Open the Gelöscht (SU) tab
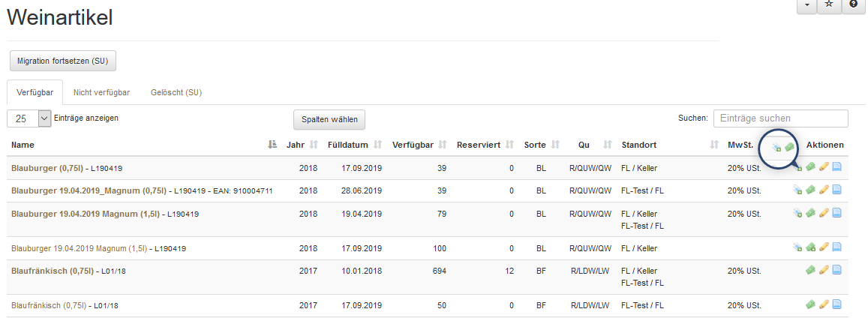This screenshot has height=318, width=868. tap(176, 92)
